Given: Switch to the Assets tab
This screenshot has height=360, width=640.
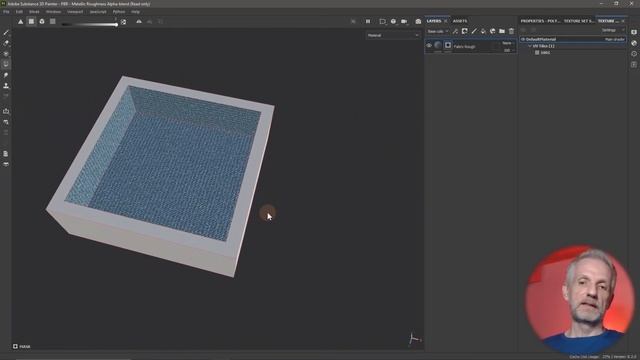Looking at the screenshot, I should (460, 21).
